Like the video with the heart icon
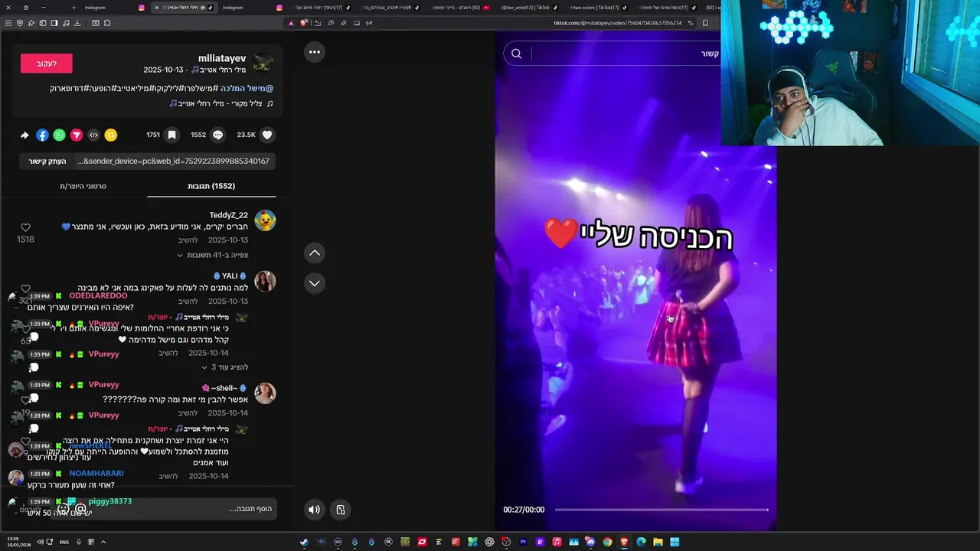Image resolution: width=980 pixels, height=551 pixels. pyautogui.click(x=267, y=135)
